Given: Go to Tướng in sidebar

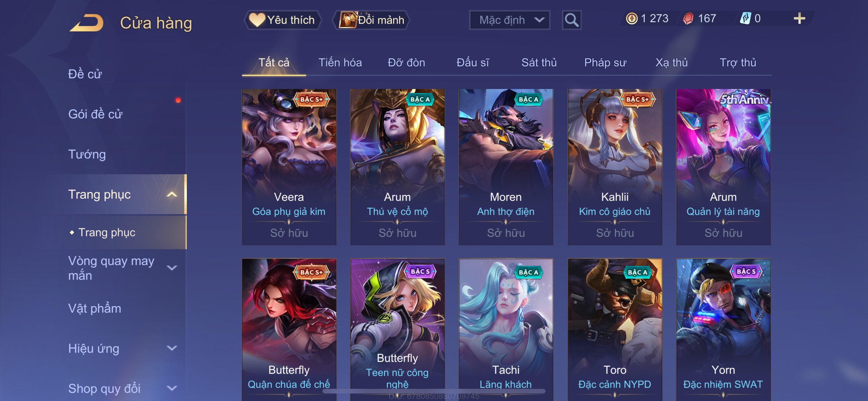Looking at the screenshot, I should coord(87,154).
